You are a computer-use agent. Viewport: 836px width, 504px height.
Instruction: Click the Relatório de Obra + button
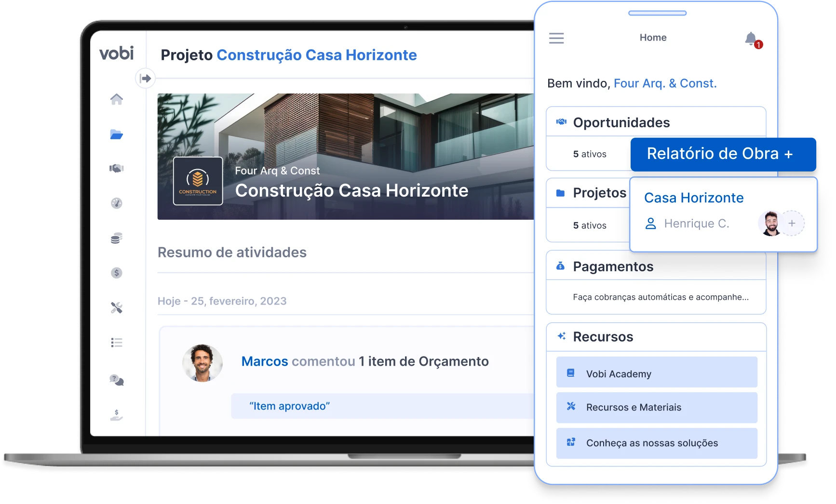(723, 154)
